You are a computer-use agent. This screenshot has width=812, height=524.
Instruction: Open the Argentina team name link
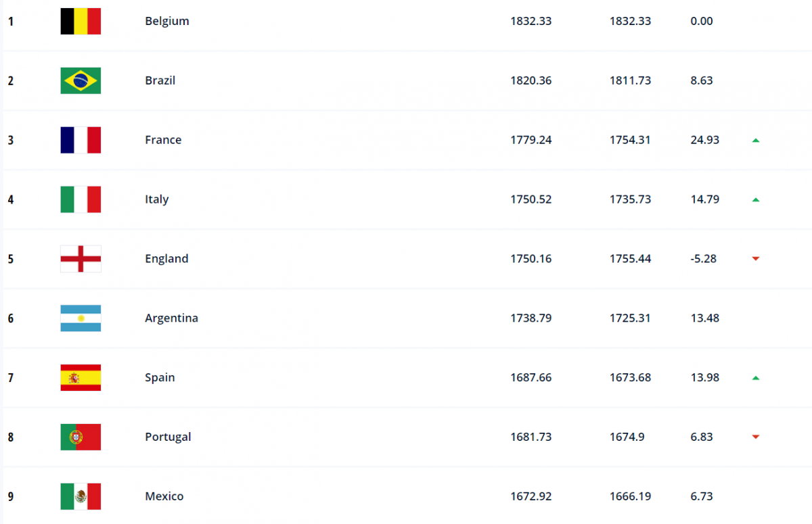(171, 318)
